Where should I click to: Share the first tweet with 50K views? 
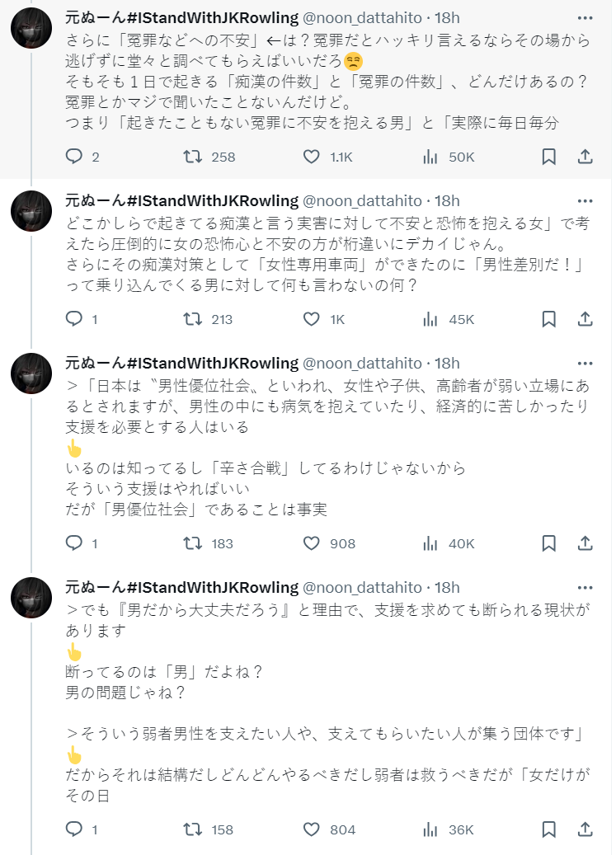[585, 157]
